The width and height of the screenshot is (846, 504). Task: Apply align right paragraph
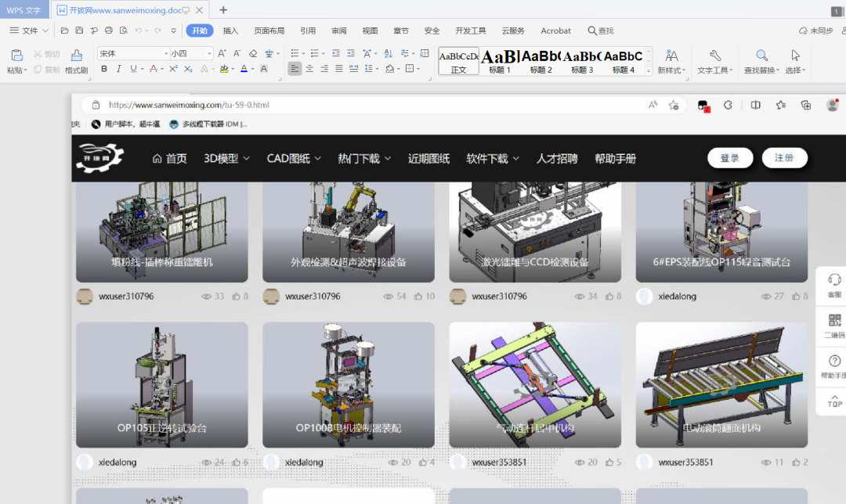point(324,68)
